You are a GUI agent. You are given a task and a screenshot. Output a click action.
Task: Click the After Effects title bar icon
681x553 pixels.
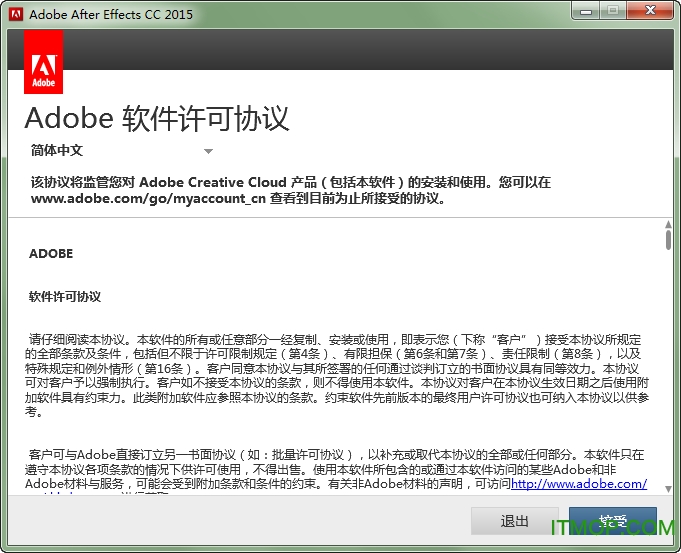[16, 14]
